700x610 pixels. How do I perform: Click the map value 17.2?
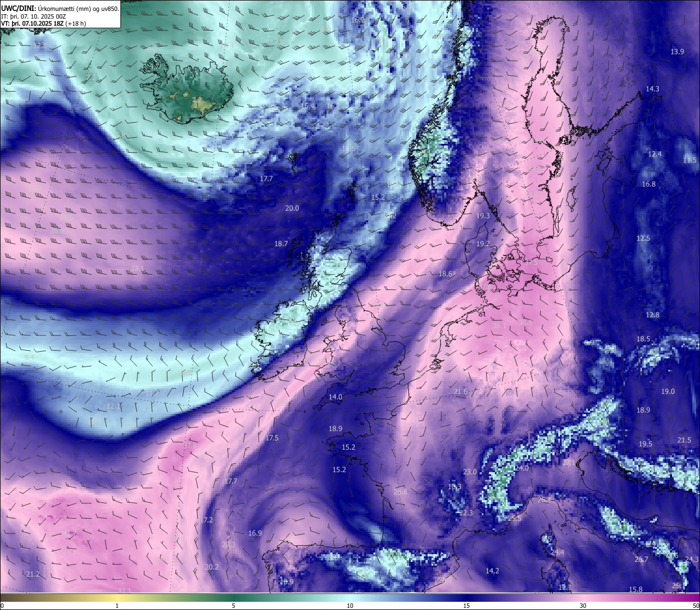click(x=206, y=520)
